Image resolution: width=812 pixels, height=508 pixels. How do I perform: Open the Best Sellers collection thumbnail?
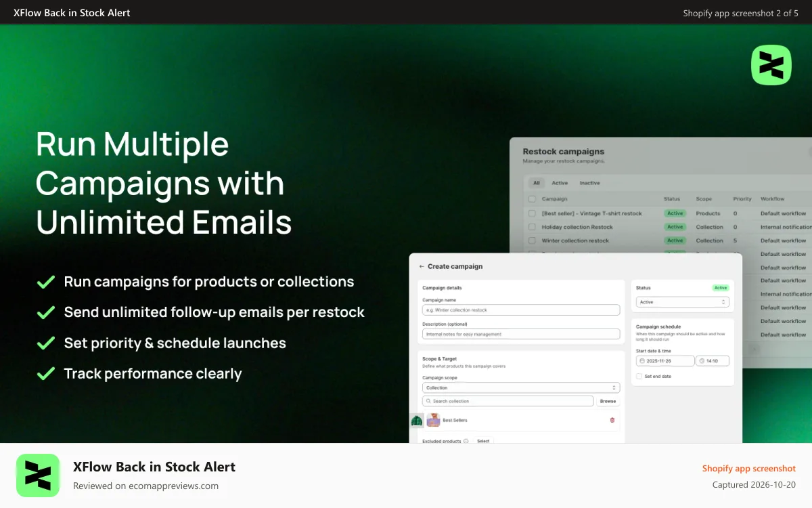[433, 420]
